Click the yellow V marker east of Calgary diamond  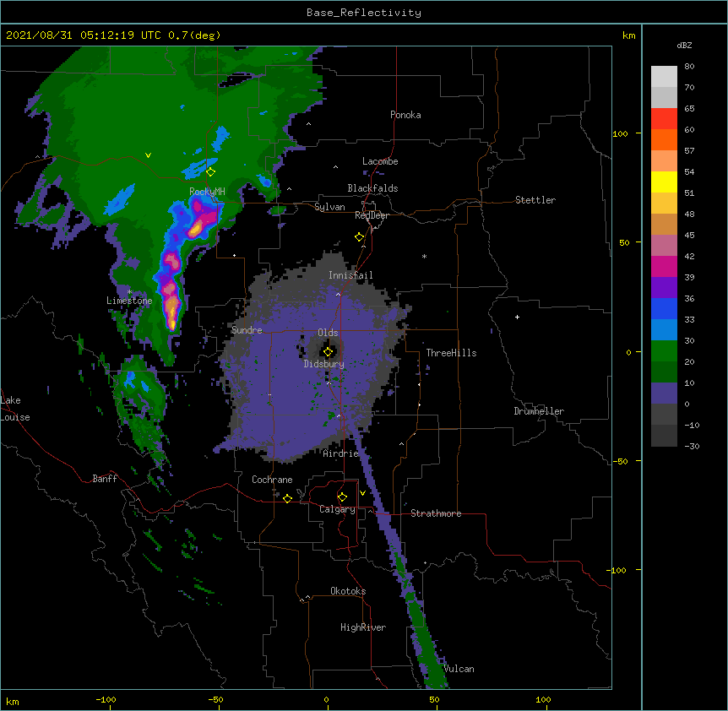362,493
